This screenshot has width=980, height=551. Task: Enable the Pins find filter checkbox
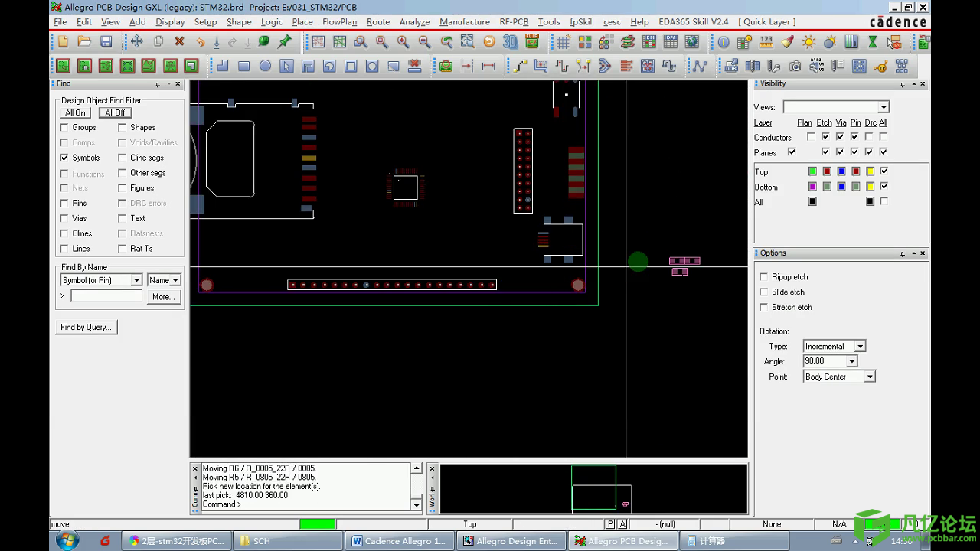point(64,203)
